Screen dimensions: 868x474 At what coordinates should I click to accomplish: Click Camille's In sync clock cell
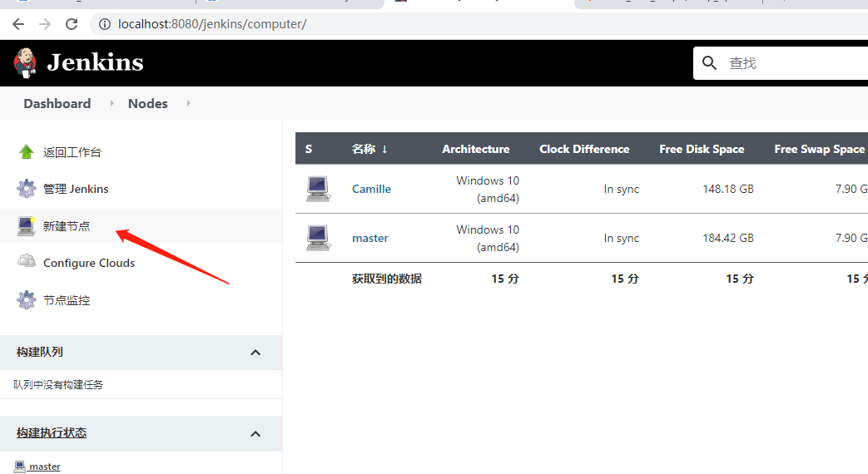(621, 189)
